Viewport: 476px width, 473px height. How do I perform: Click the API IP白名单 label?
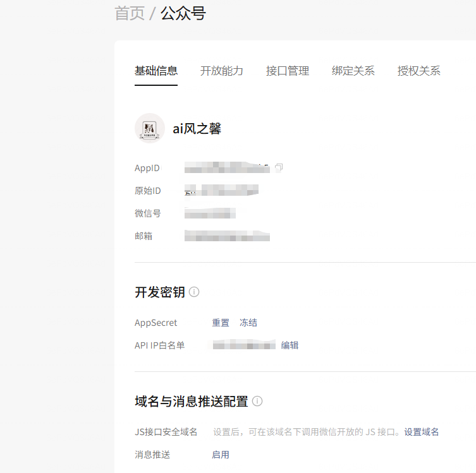[160, 345]
